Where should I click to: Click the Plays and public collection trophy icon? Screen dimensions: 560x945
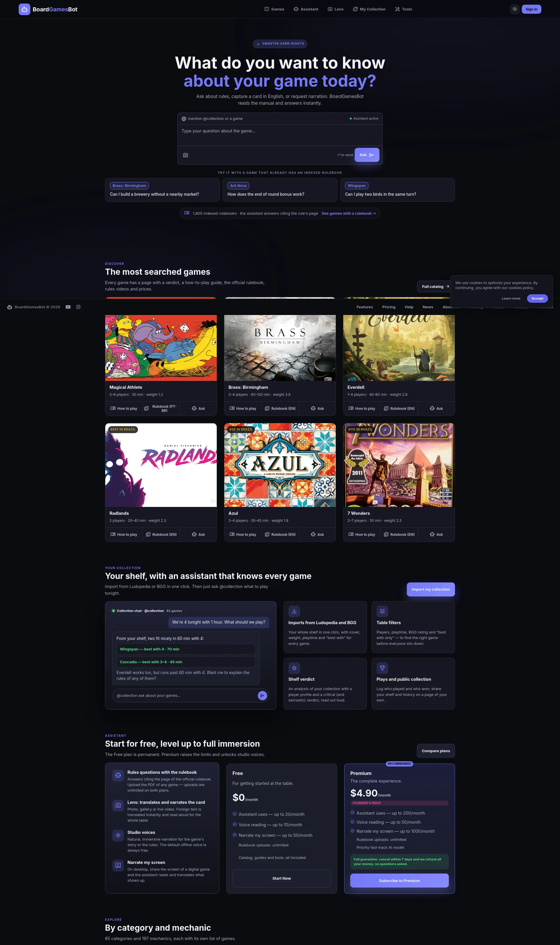(x=382, y=668)
